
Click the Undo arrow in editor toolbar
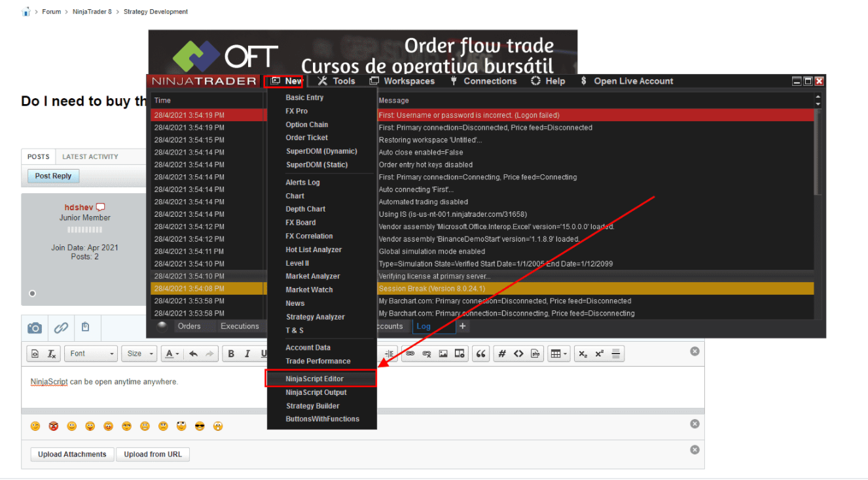[x=193, y=354]
